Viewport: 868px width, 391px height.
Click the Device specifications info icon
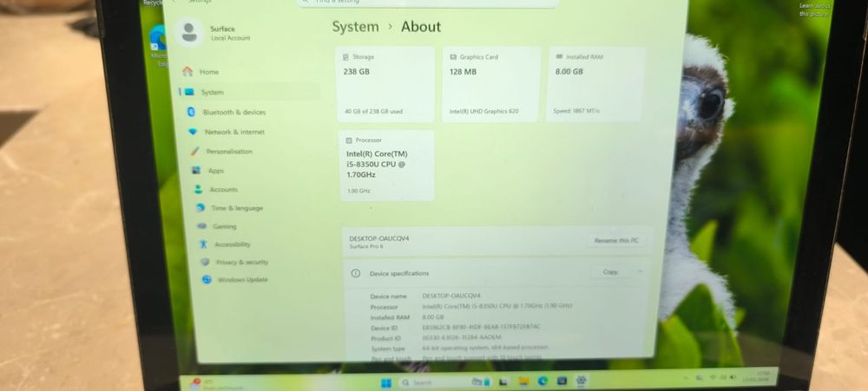pyautogui.click(x=356, y=273)
